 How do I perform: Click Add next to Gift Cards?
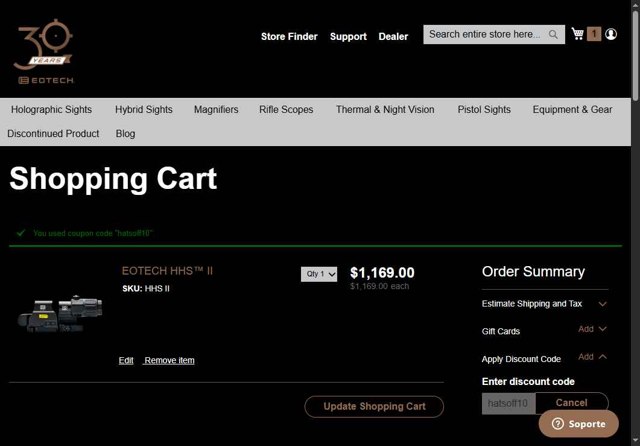click(x=586, y=329)
